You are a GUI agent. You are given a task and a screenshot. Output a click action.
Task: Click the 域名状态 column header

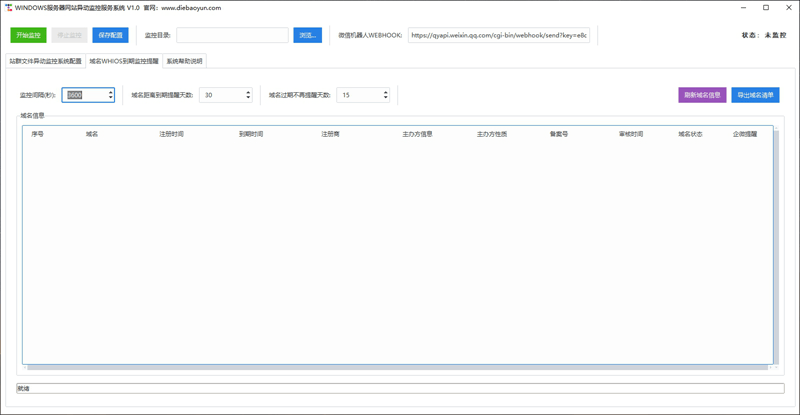point(690,134)
